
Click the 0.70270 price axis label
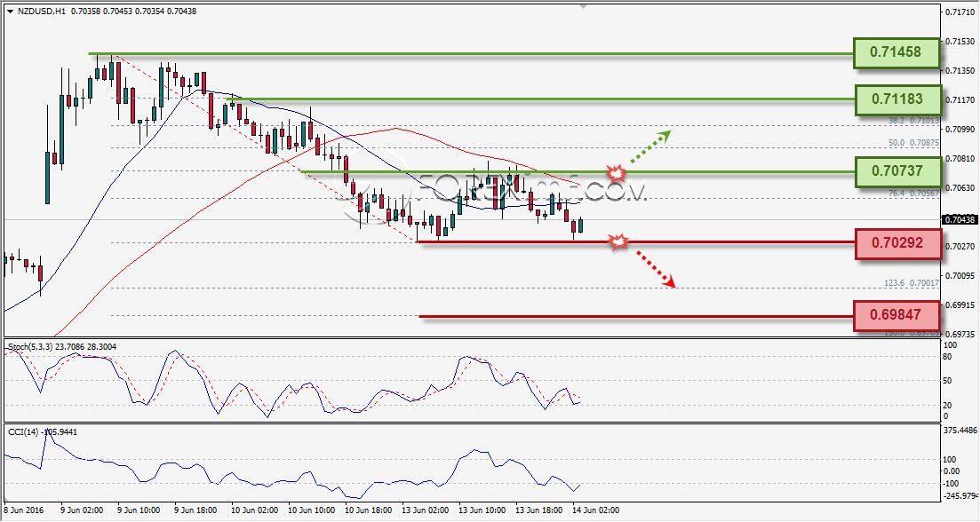coord(960,247)
